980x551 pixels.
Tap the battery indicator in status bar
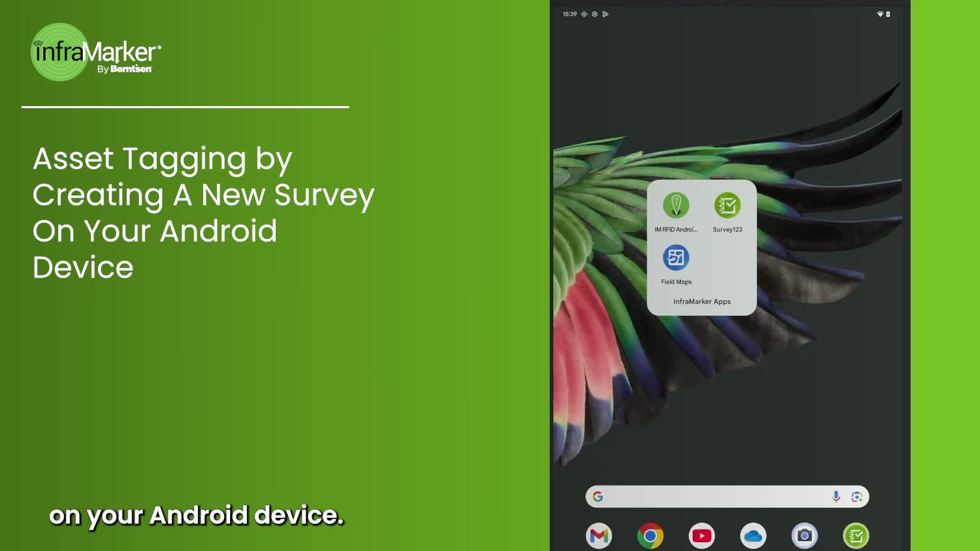point(888,14)
